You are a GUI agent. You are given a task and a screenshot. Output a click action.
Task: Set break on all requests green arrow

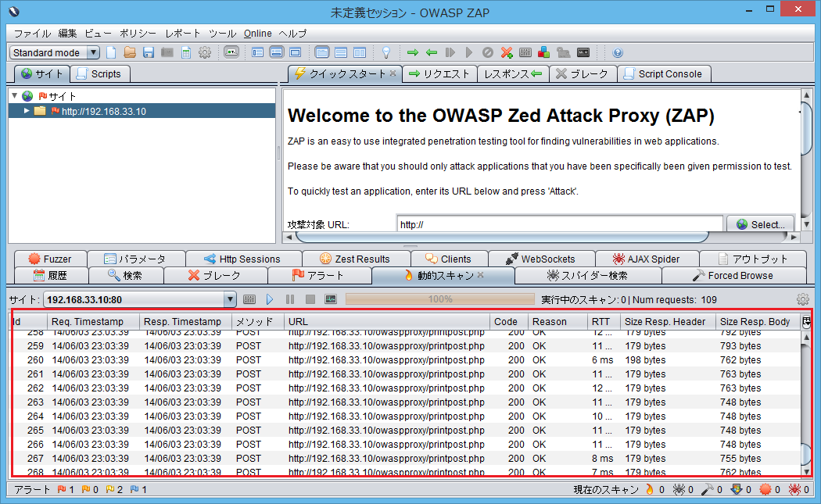tap(413, 52)
